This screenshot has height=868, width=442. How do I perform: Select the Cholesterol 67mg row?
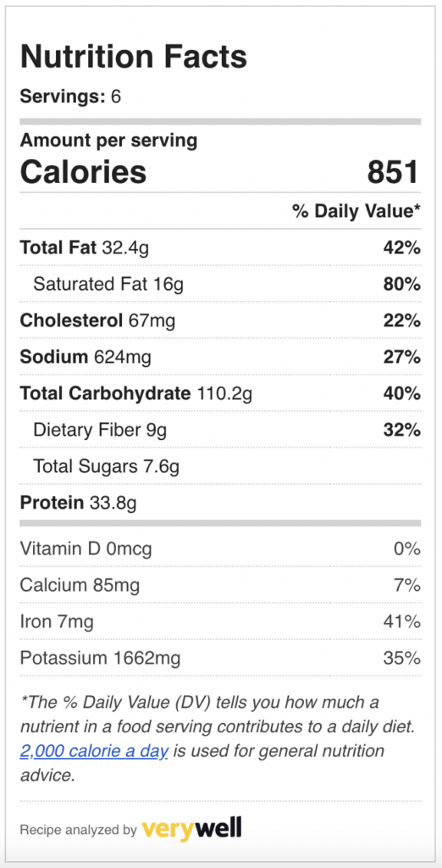[x=220, y=320]
